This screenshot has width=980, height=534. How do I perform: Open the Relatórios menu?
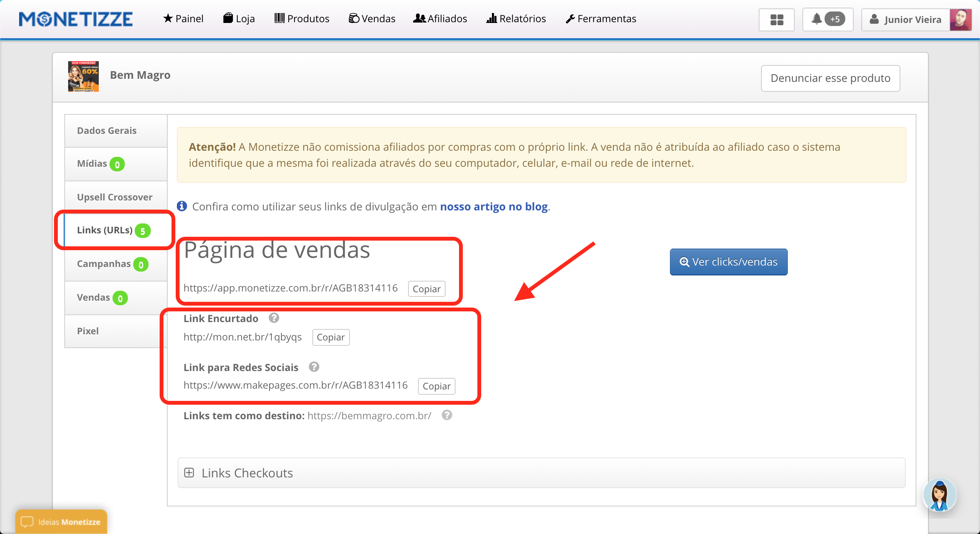pyautogui.click(x=516, y=19)
